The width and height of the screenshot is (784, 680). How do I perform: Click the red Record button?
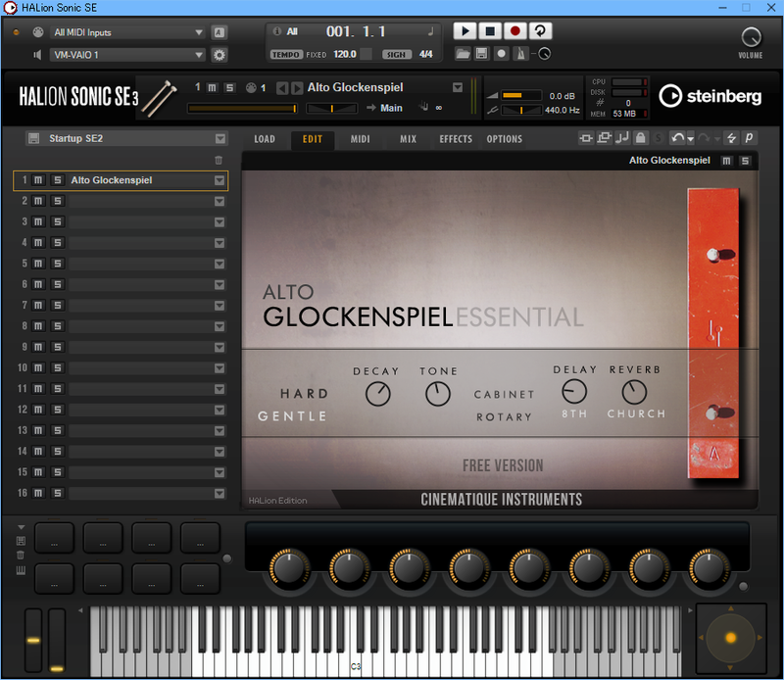(x=515, y=31)
